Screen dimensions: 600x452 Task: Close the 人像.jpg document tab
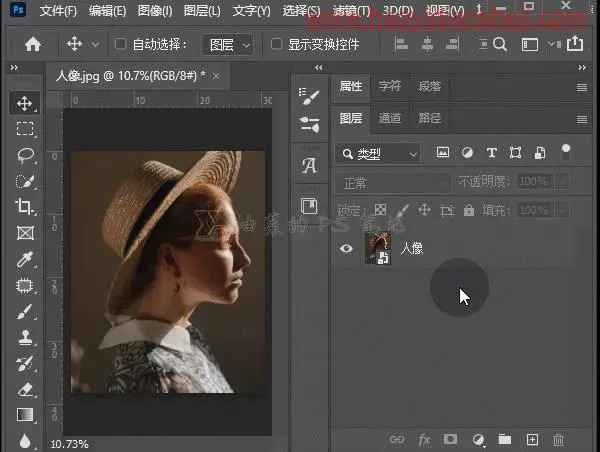pos(216,76)
